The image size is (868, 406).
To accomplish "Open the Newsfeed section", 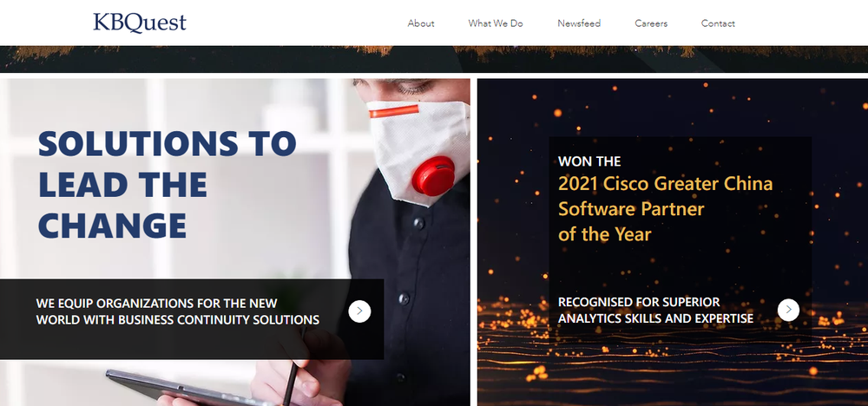I will point(579,23).
